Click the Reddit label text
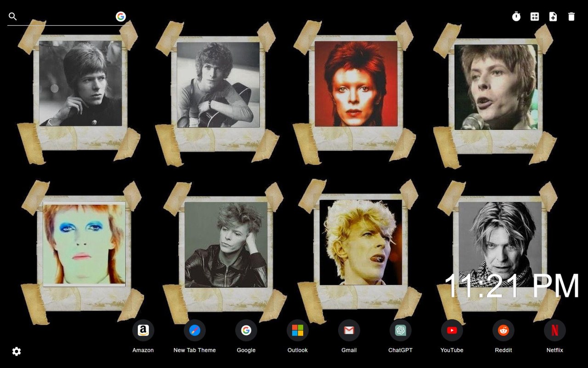 click(x=503, y=350)
